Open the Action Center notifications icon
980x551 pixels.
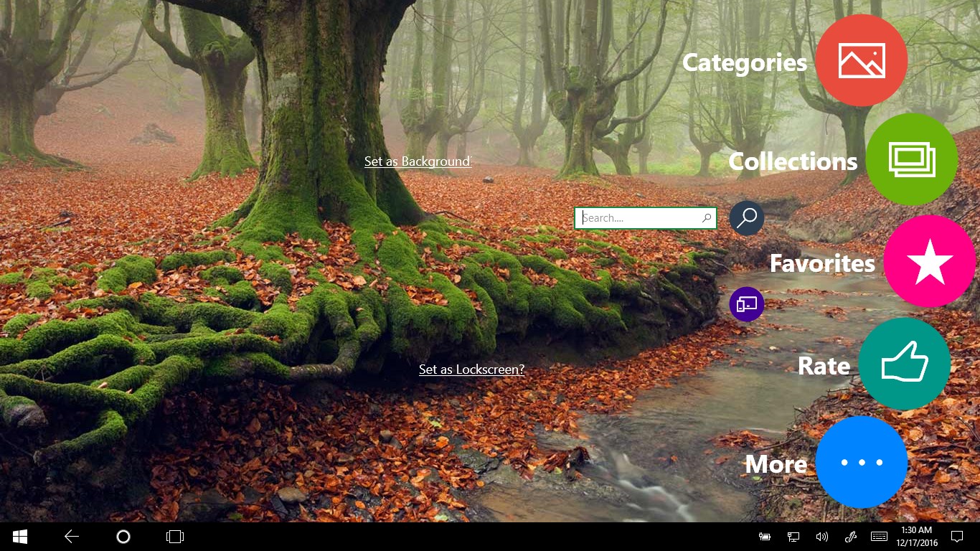coord(956,537)
